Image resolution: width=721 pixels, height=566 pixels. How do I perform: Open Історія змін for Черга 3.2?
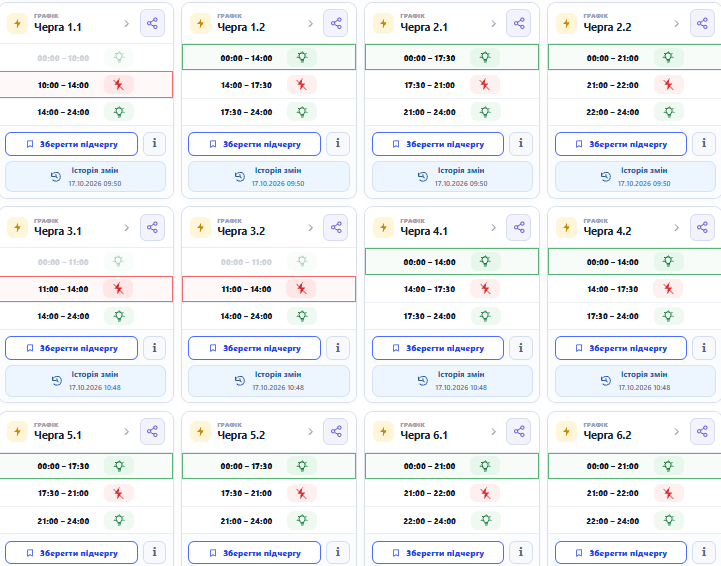269,381
